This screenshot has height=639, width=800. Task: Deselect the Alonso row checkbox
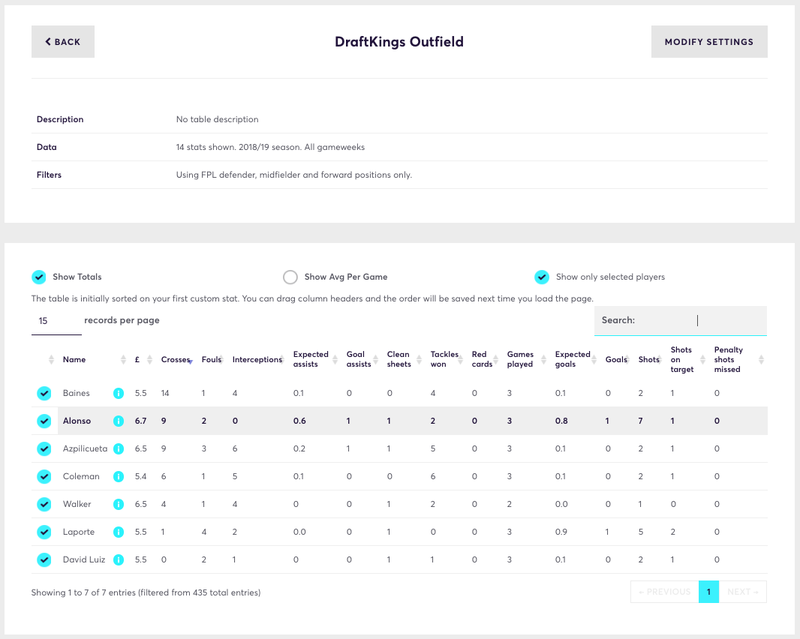44,421
